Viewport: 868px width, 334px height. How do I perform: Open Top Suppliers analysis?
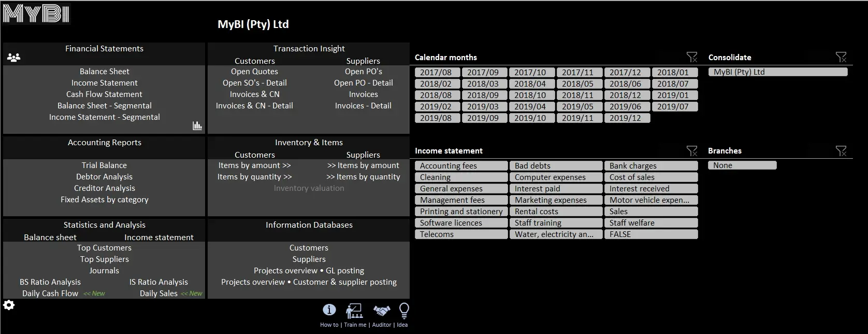[x=105, y=259]
